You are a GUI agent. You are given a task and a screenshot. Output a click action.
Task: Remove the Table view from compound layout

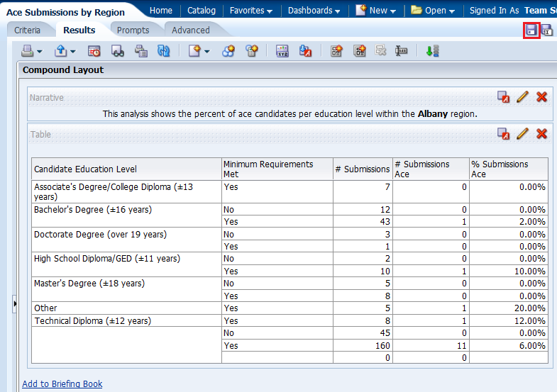tap(542, 134)
